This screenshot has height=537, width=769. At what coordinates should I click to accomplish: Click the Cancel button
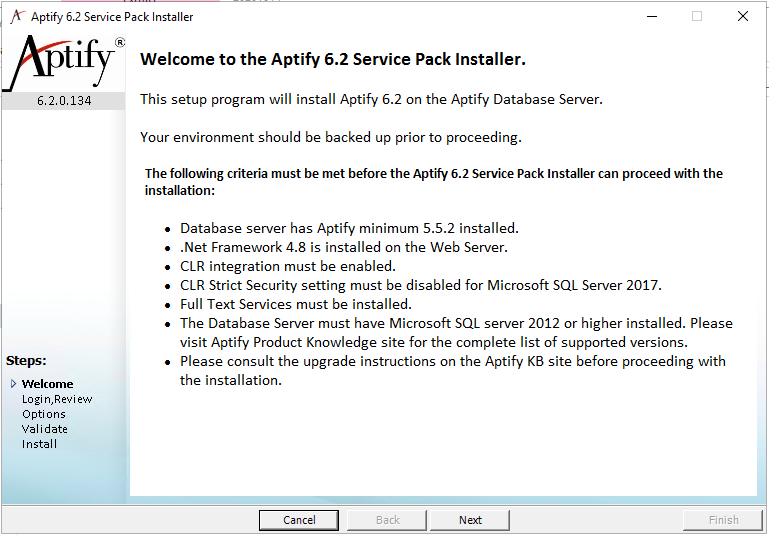pyautogui.click(x=299, y=520)
